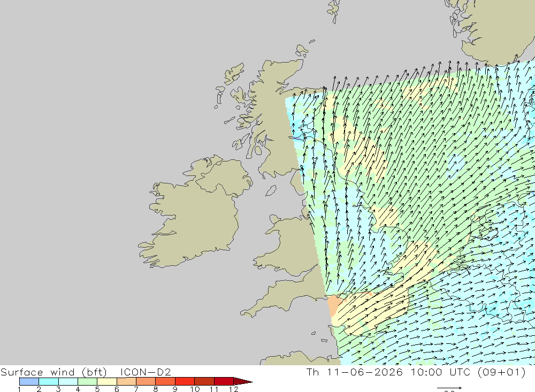The width and height of the screenshot is (535, 392).
Task: Click the Beaufort 3 pale cyan legend swatch
Action: [x=68, y=381]
